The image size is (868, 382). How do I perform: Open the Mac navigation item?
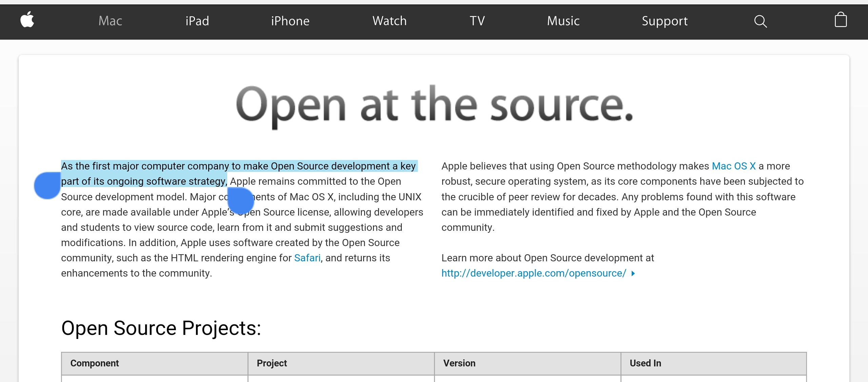click(x=110, y=21)
